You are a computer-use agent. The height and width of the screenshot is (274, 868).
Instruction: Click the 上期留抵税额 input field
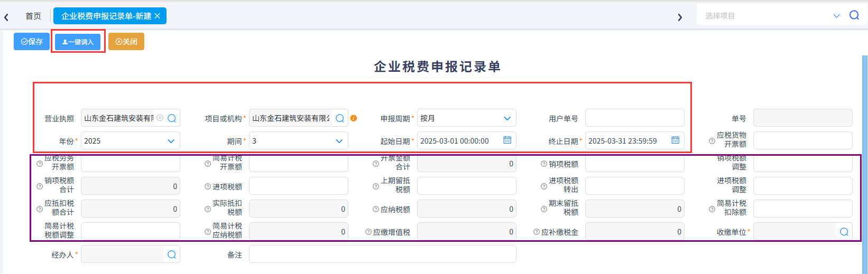tap(466, 186)
